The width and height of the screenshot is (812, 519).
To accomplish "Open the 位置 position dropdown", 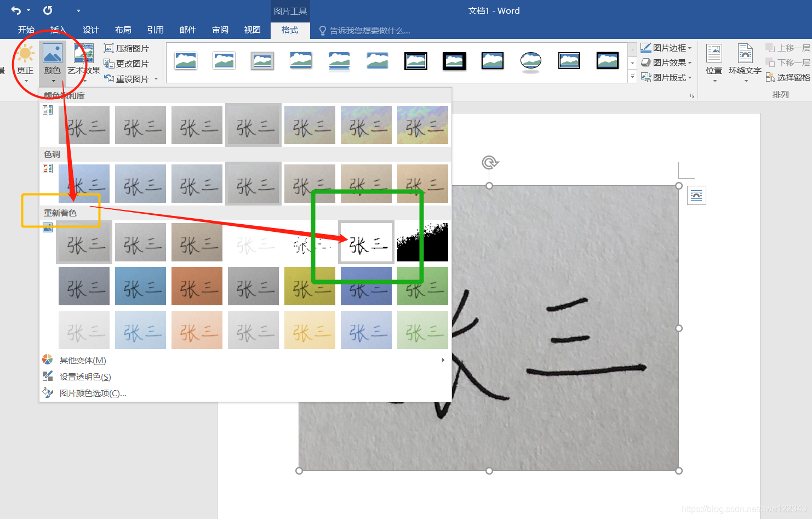I will (714, 62).
